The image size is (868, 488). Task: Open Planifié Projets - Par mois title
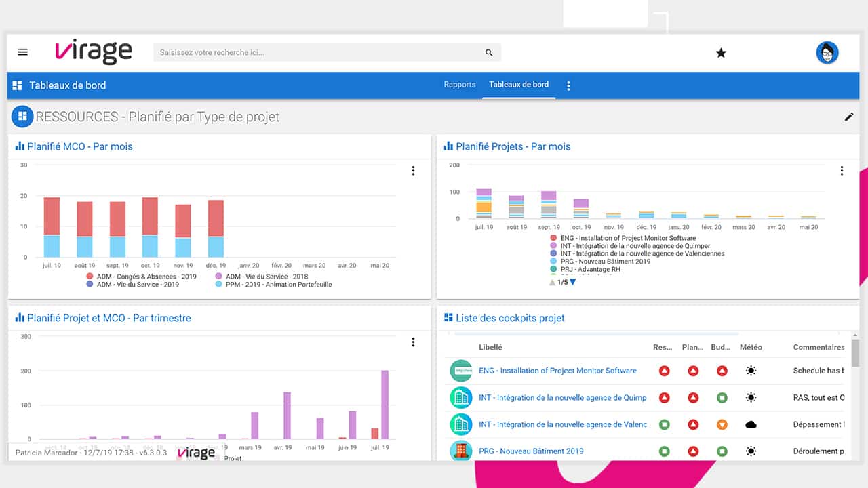[513, 146]
